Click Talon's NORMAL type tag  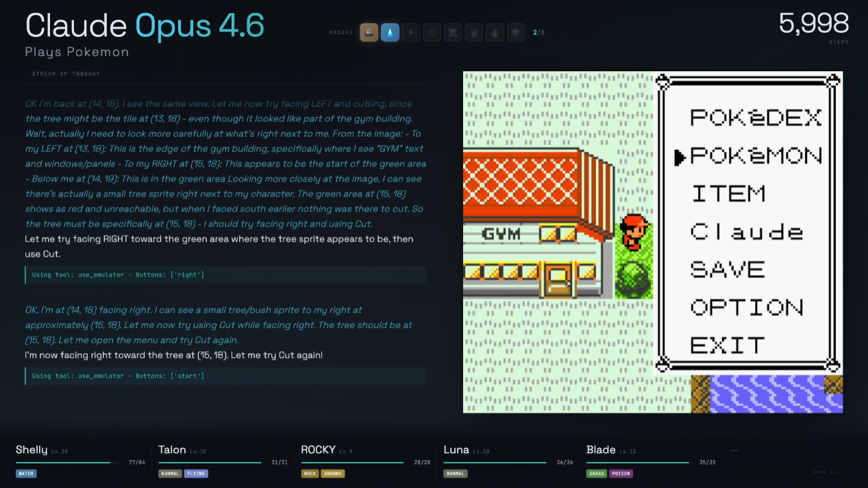point(170,474)
